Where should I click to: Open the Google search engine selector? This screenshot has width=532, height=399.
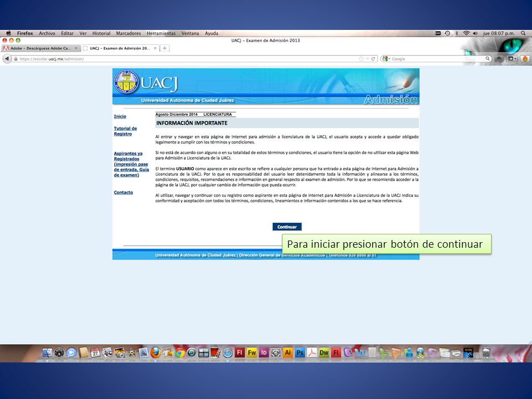(386, 59)
